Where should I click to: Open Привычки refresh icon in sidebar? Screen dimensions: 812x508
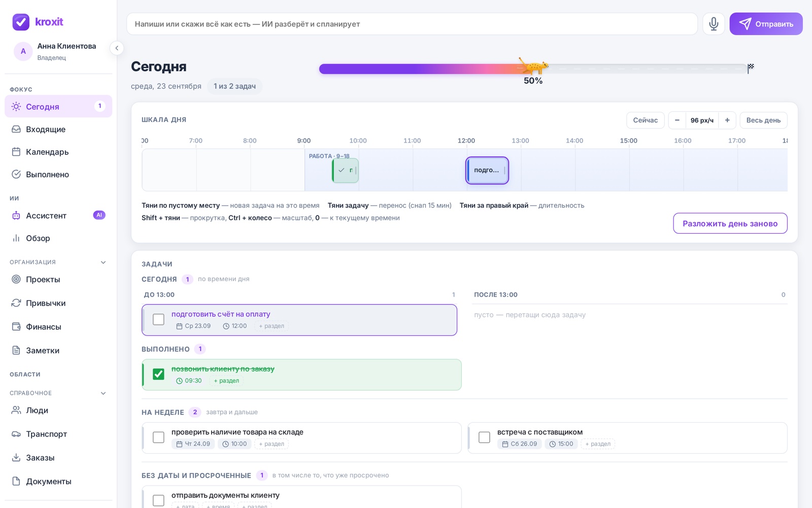pyautogui.click(x=16, y=303)
